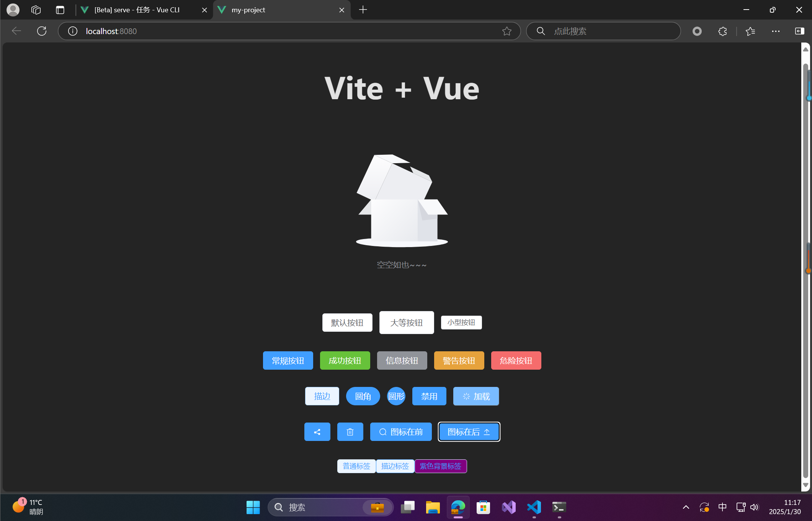
Task: Click the 圆角 rounded button
Action: point(363,396)
